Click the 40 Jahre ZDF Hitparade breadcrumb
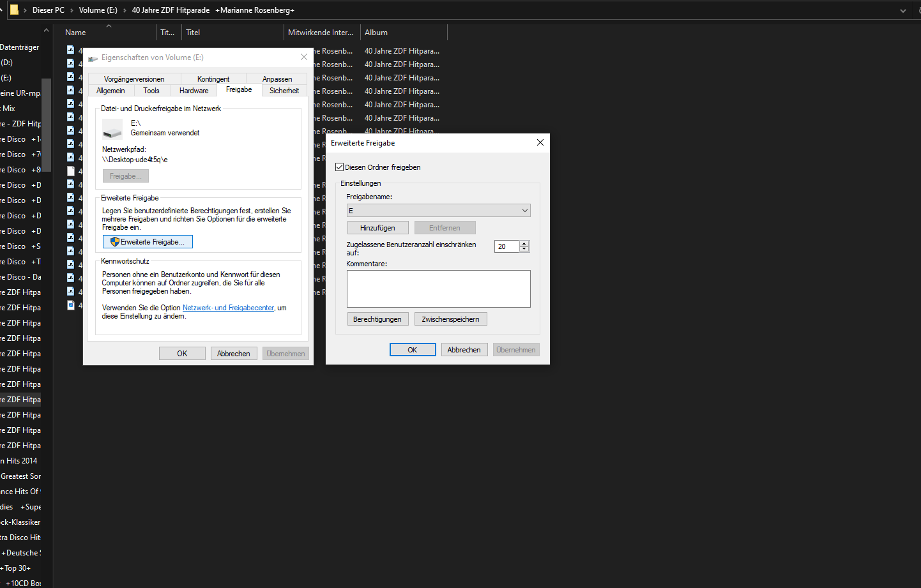The width and height of the screenshot is (921, 588). click(213, 10)
